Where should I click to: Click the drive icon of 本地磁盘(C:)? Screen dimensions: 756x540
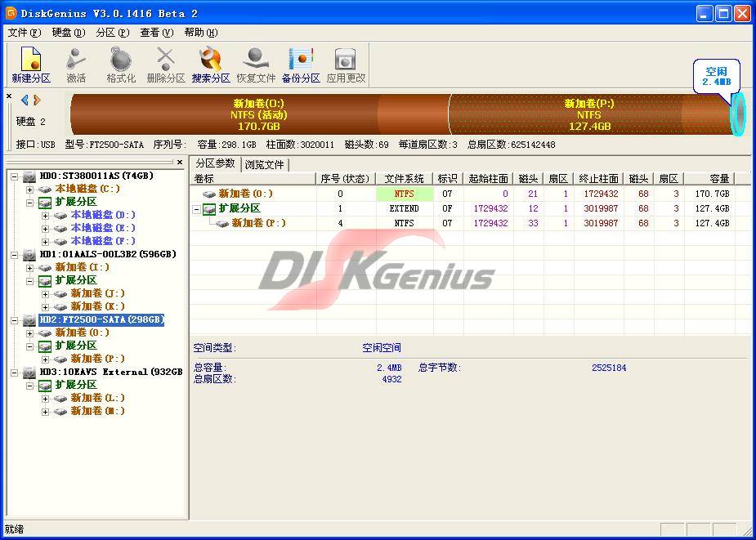(x=45, y=190)
